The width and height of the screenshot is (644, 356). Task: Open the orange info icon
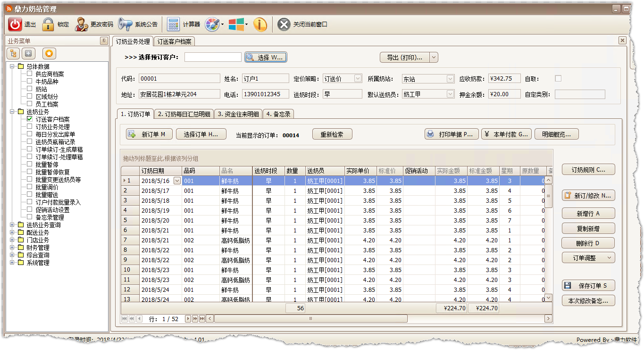tap(260, 25)
